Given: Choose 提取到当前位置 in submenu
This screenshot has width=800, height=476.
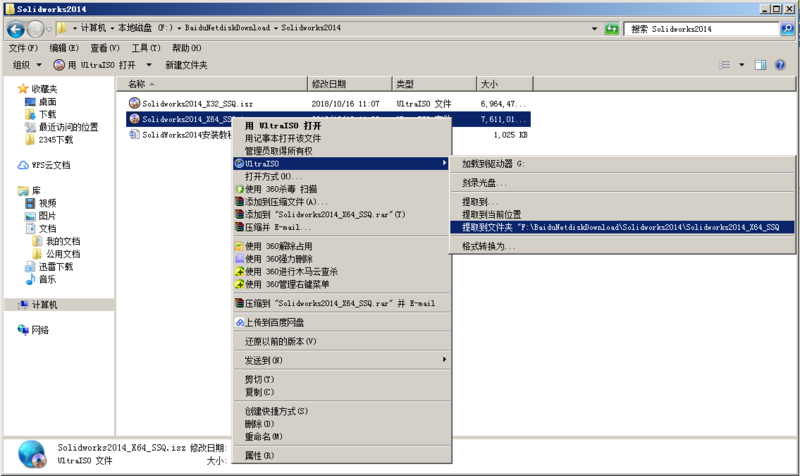Looking at the screenshot, I should 622,214.
